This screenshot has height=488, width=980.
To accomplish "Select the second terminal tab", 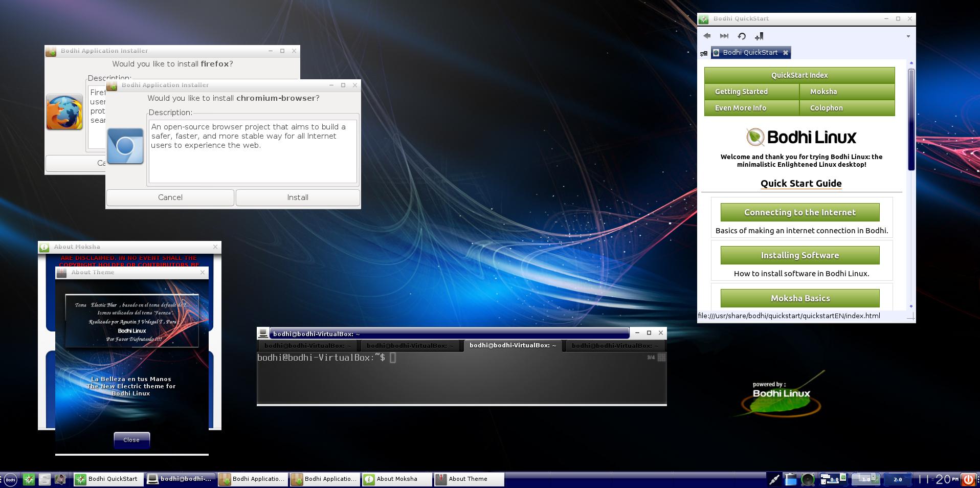I will (410, 346).
